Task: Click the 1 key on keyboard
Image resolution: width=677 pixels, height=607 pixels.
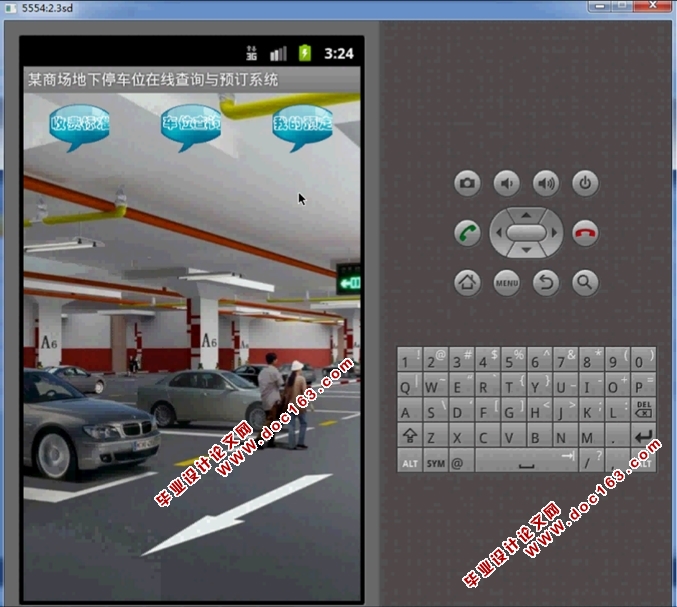Action: [x=410, y=359]
